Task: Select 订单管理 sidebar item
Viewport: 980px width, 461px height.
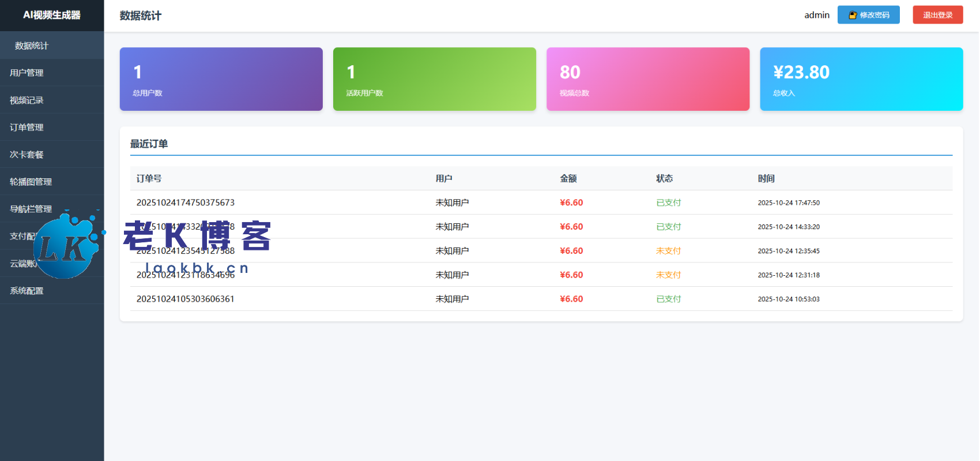Action: point(27,128)
